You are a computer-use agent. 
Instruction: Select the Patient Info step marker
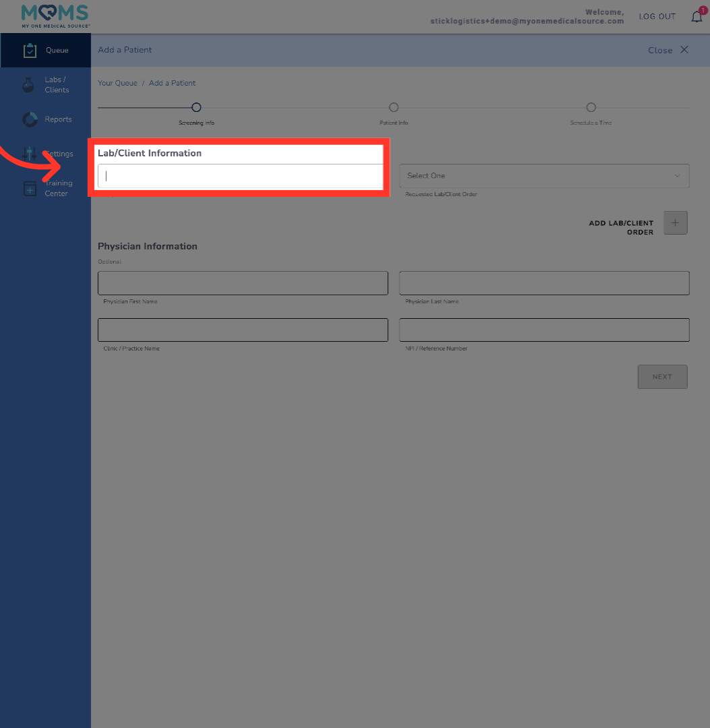(x=393, y=107)
